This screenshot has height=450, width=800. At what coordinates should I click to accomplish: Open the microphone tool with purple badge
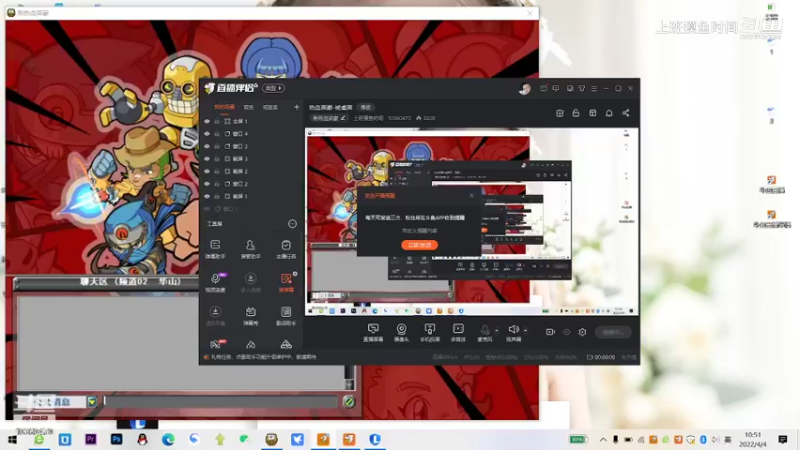click(215, 282)
